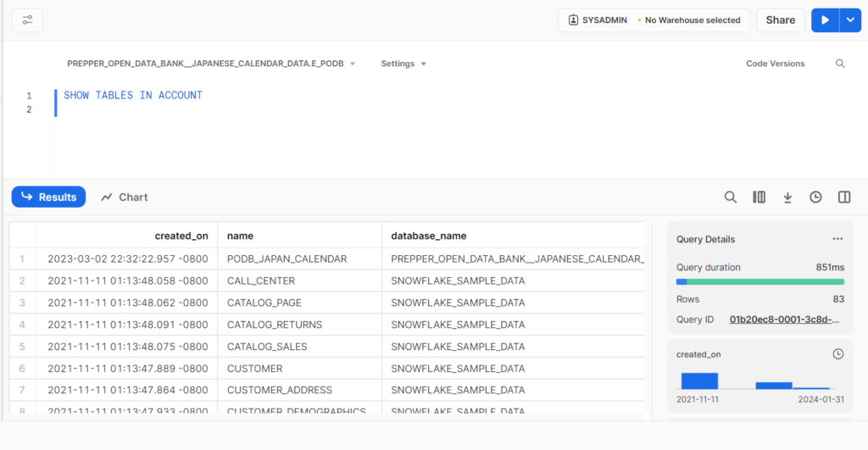Switch to the Chart tab
This screenshot has height=450, width=868.
pos(125,197)
